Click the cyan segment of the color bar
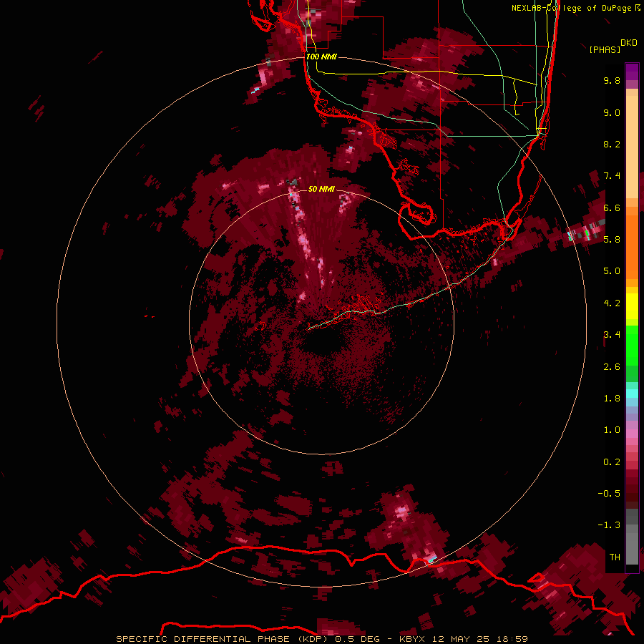This screenshot has height=644, width=644. click(632, 394)
